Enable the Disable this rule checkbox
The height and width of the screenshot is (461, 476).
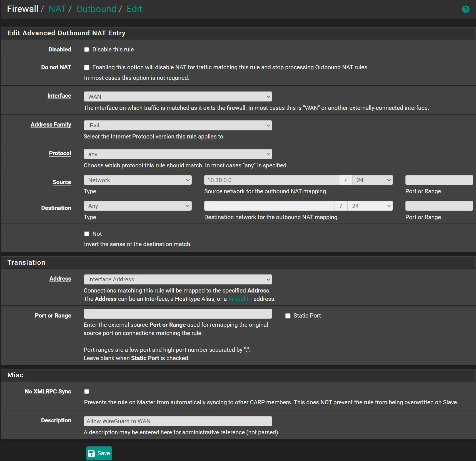coord(87,49)
